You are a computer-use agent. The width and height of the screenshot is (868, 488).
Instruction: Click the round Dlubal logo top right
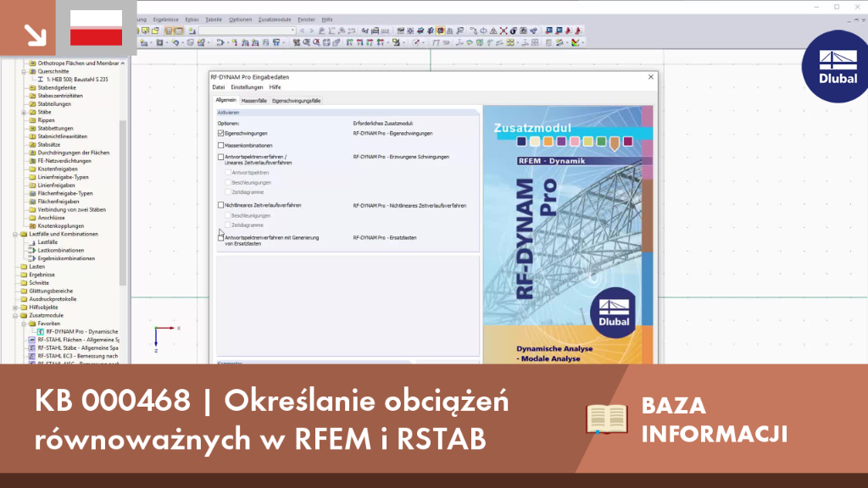point(835,66)
